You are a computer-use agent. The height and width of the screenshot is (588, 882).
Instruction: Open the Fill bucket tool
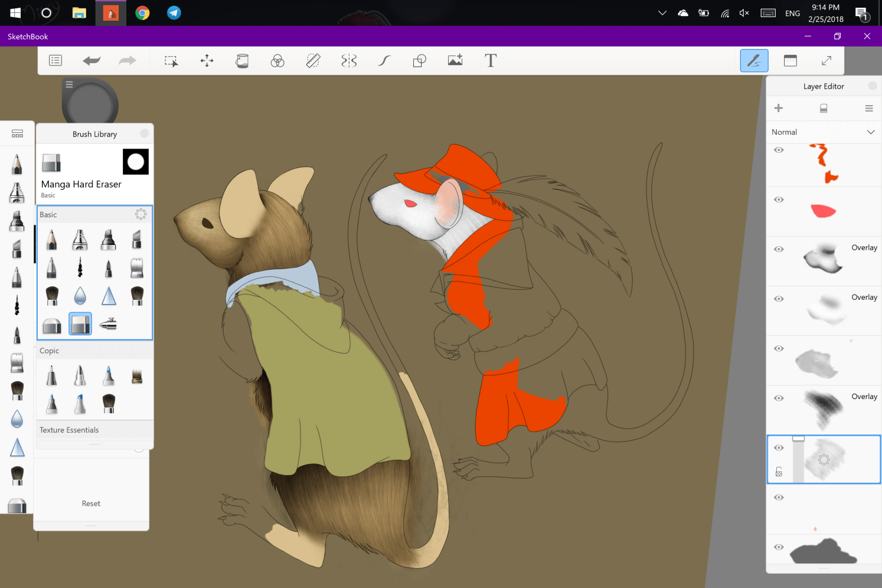[242, 61]
